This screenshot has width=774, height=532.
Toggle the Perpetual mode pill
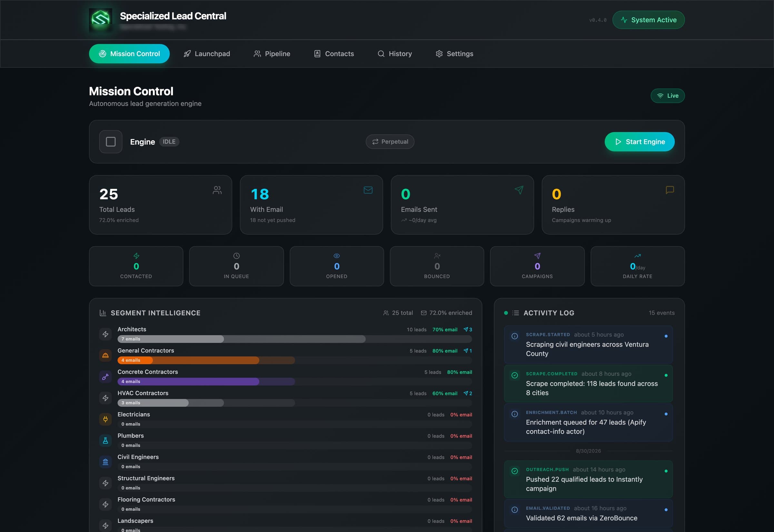(x=390, y=142)
